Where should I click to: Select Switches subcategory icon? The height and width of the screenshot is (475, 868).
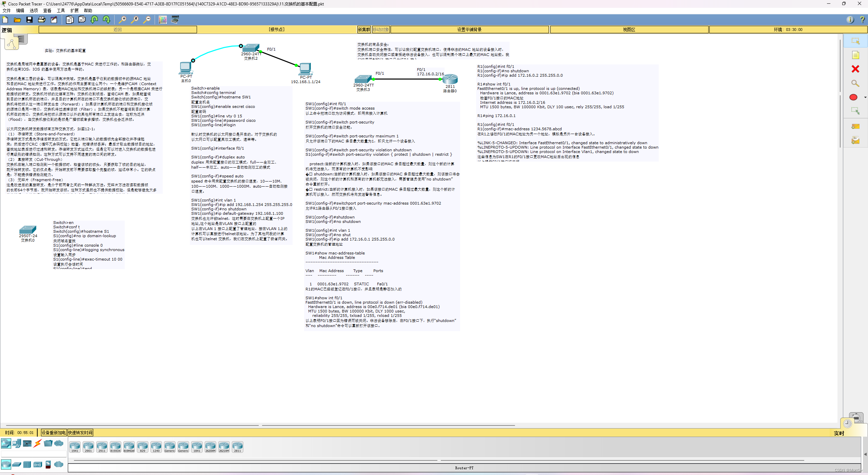point(17,464)
